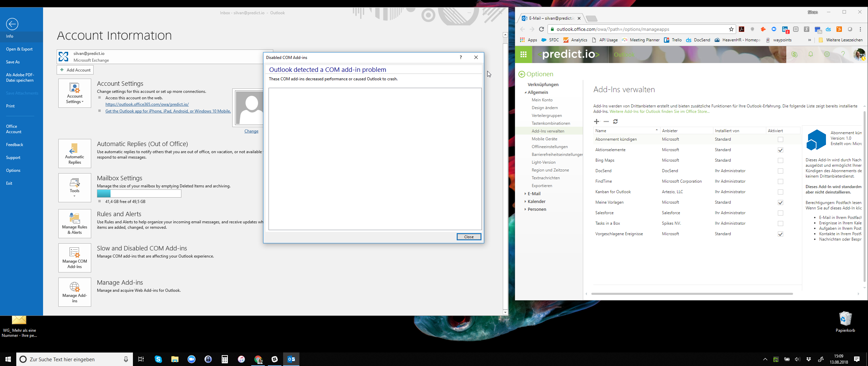Viewport: 868px width, 366px height.
Task: Collapse the Allgemein options tree
Action: 526,93
